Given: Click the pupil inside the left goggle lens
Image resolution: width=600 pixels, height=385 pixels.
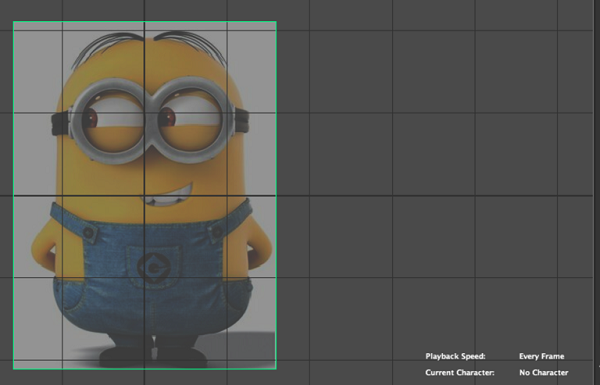Looking at the screenshot, I should click(91, 118).
